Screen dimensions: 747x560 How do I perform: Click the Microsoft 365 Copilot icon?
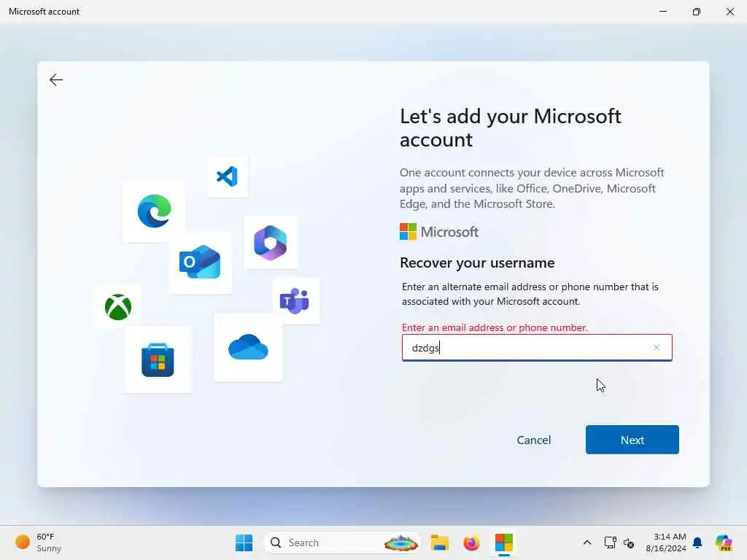270,243
